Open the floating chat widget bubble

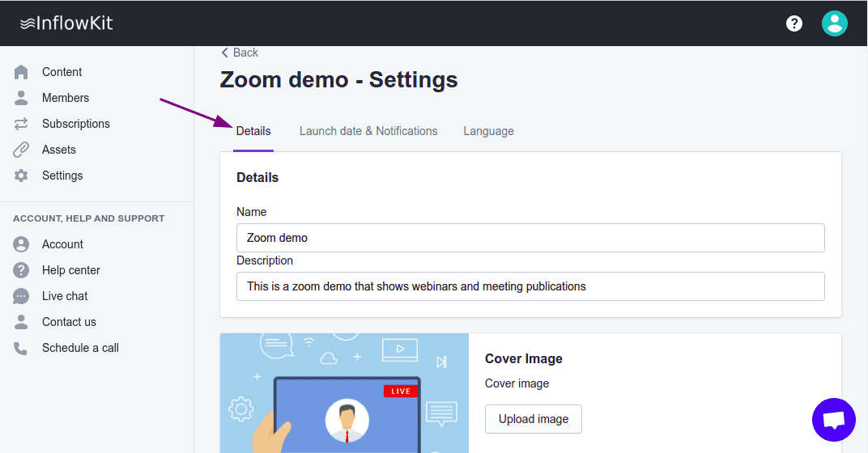[833, 419]
